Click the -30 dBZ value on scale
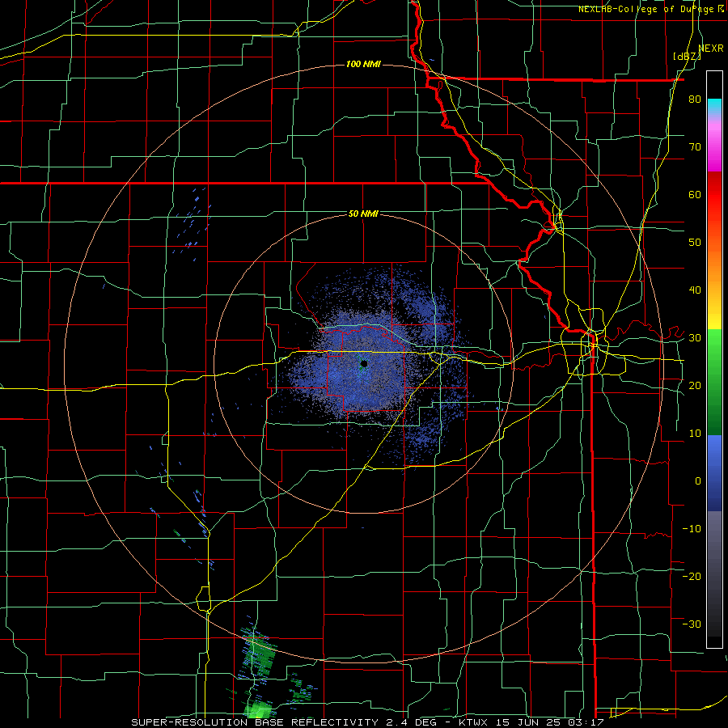The image size is (728, 728). point(692,624)
